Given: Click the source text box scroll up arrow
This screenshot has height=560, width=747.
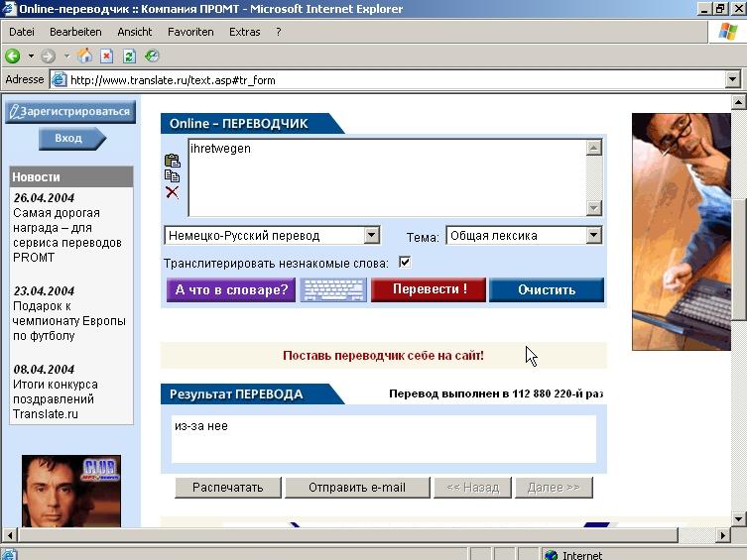Looking at the screenshot, I should (x=593, y=148).
